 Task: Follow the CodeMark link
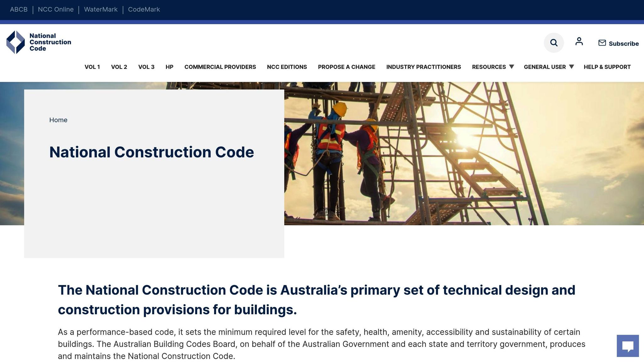144,9
